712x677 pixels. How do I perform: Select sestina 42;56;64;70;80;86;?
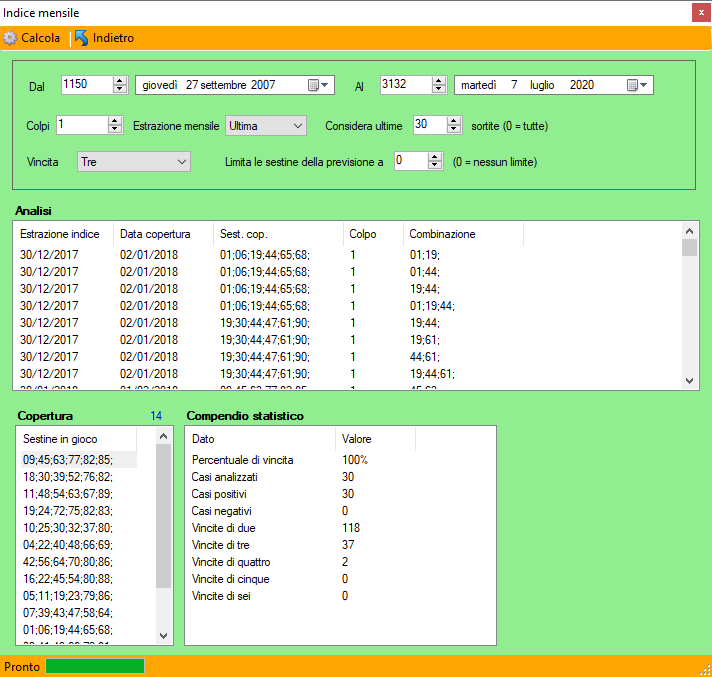78,562
